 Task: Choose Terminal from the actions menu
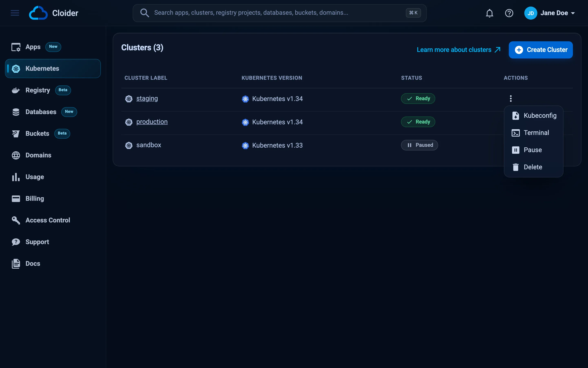(x=533, y=133)
